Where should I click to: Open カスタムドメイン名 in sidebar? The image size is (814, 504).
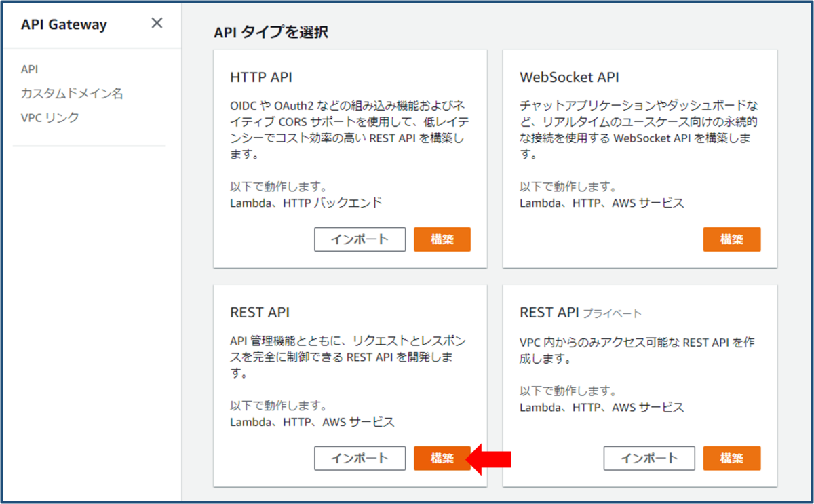point(72,94)
